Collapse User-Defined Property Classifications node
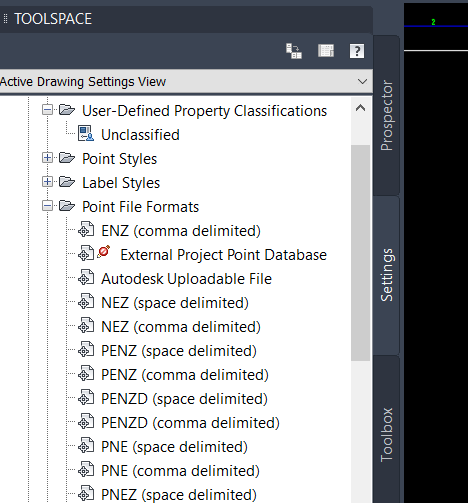Image resolution: width=468 pixels, height=503 pixels. point(47,110)
